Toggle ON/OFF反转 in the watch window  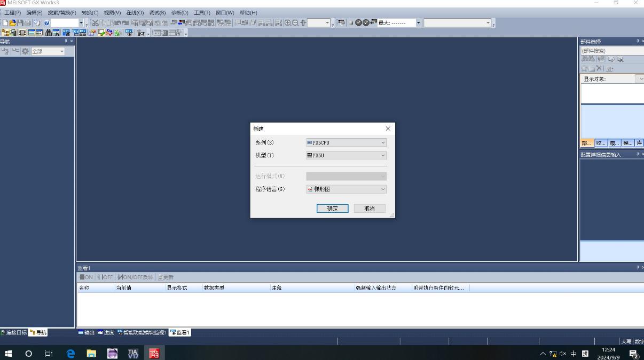click(135, 277)
